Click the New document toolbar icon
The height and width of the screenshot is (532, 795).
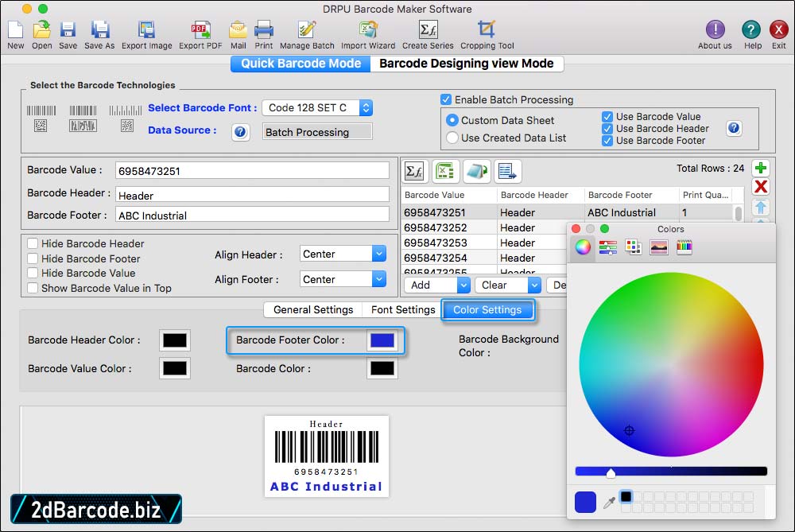[x=16, y=30]
